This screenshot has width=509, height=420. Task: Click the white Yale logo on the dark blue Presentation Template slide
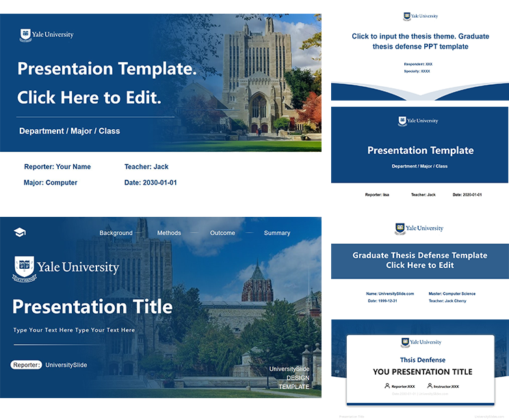403,121
